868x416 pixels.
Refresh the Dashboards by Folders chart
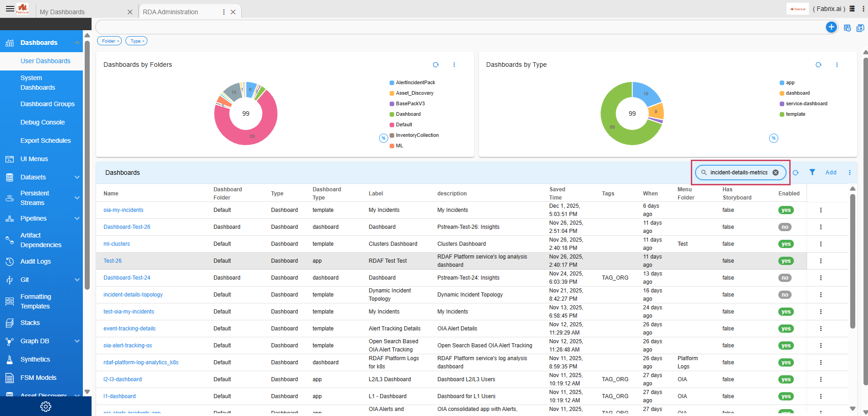pyautogui.click(x=436, y=65)
